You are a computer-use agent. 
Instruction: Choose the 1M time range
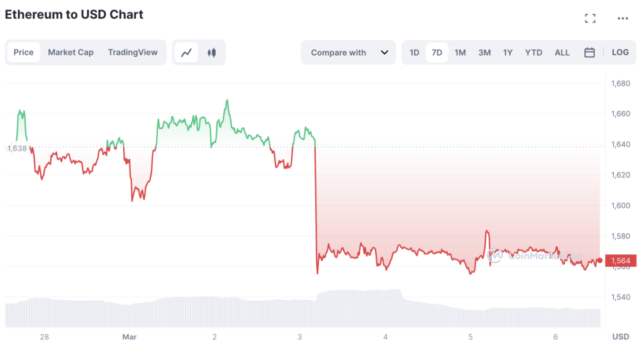pyautogui.click(x=460, y=53)
